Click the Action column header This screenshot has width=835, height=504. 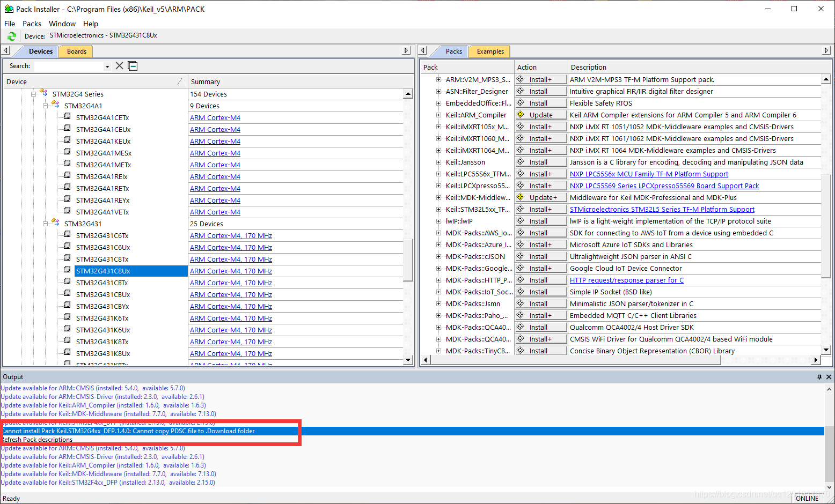541,67
